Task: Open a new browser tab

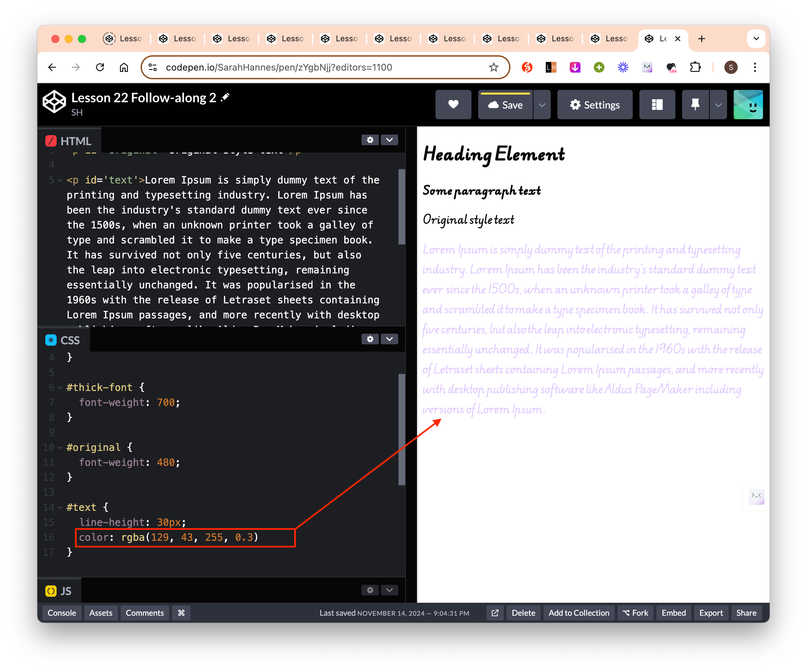Action: point(701,38)
